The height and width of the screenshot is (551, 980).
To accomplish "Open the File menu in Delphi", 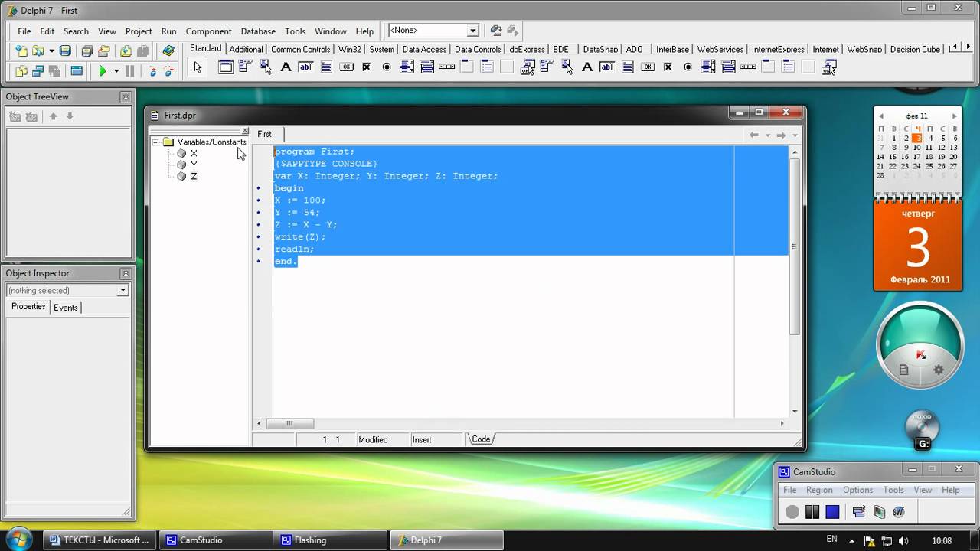I will 24,31.
